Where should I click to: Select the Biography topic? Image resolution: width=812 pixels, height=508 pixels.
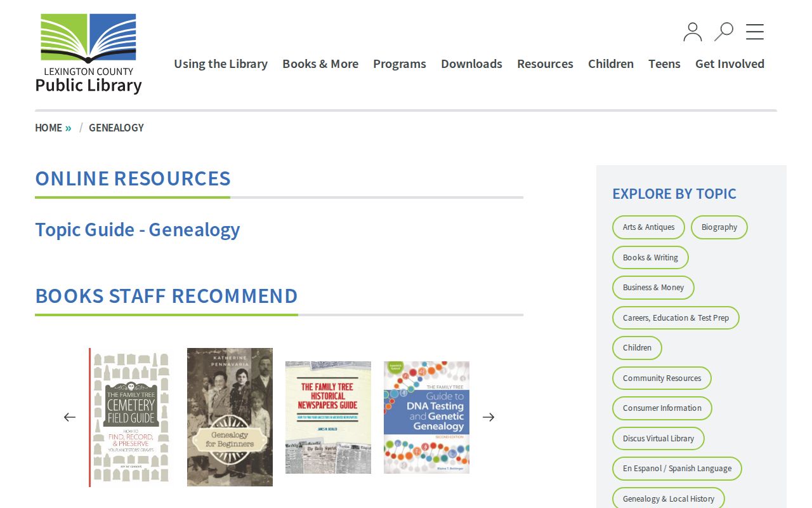coord(719,227)
